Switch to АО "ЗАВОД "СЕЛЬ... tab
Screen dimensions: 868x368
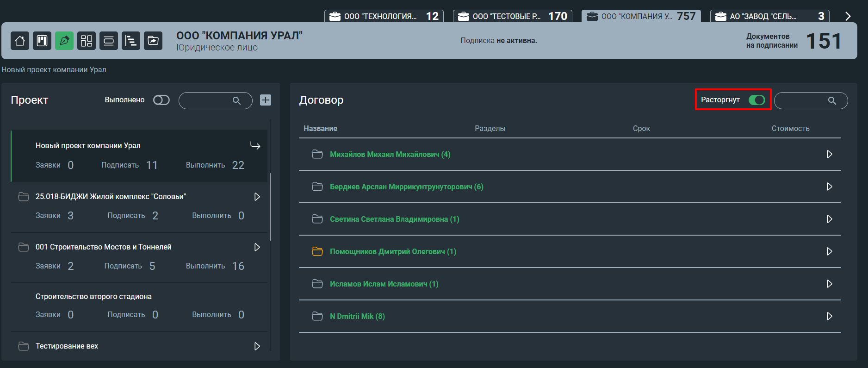[x=770, y=16]
